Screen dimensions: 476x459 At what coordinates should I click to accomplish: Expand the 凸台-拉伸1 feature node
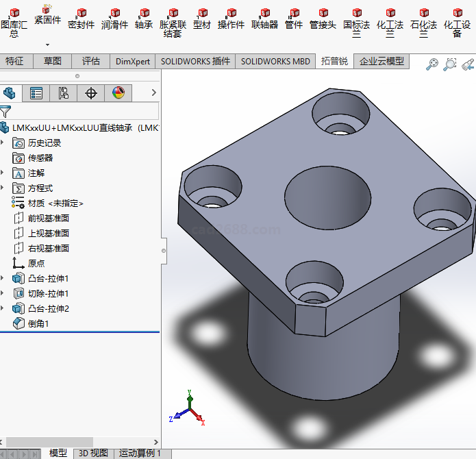4,278
